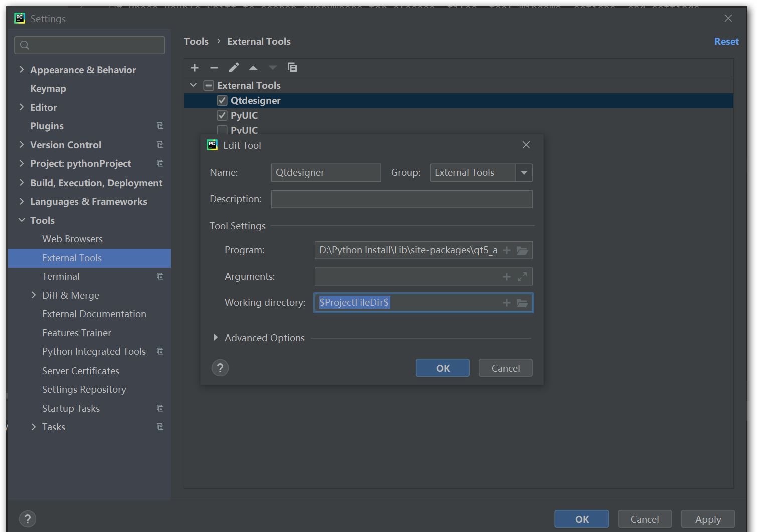Insert macro in Program field plus icon
The width and height of the screenshot is (757, 532).
coord(507,250)
